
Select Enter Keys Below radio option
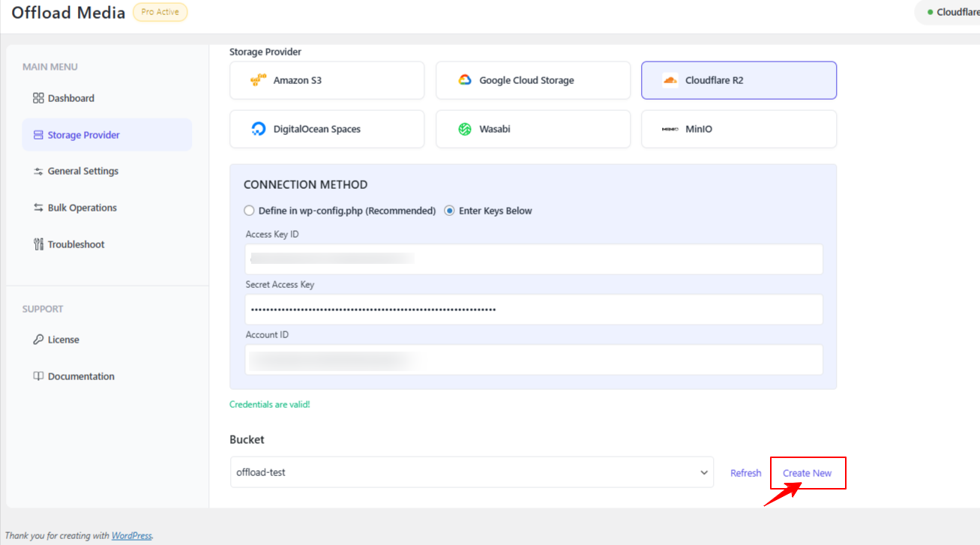tap(450, 211)
